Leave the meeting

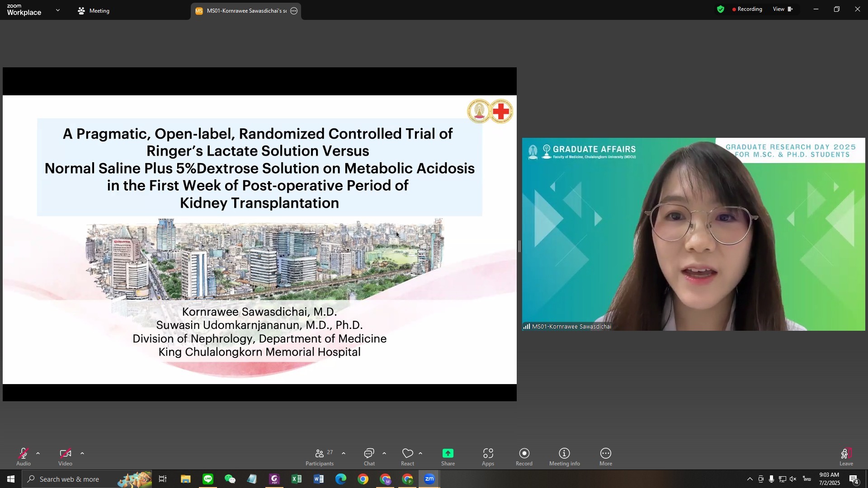846,457
